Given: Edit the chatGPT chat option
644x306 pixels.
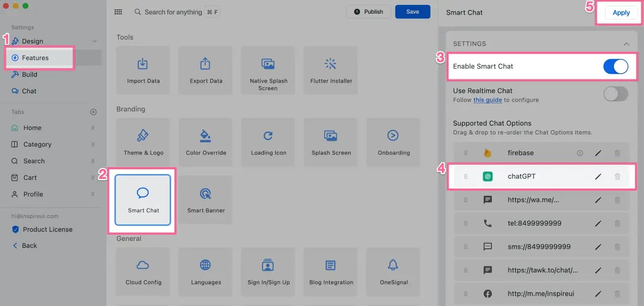Looking at the screenshot, I should tap(598, 176).
